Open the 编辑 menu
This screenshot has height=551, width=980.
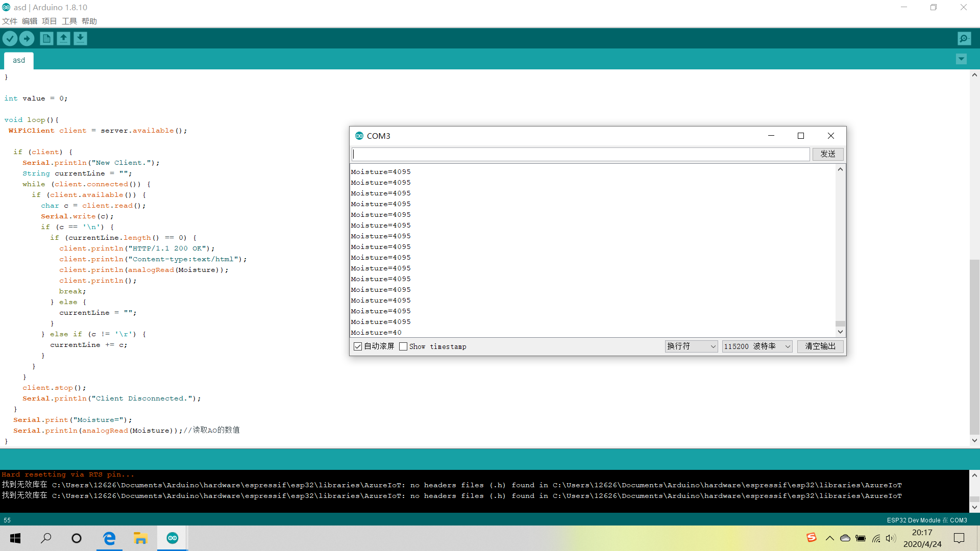(x=30, y=21)
